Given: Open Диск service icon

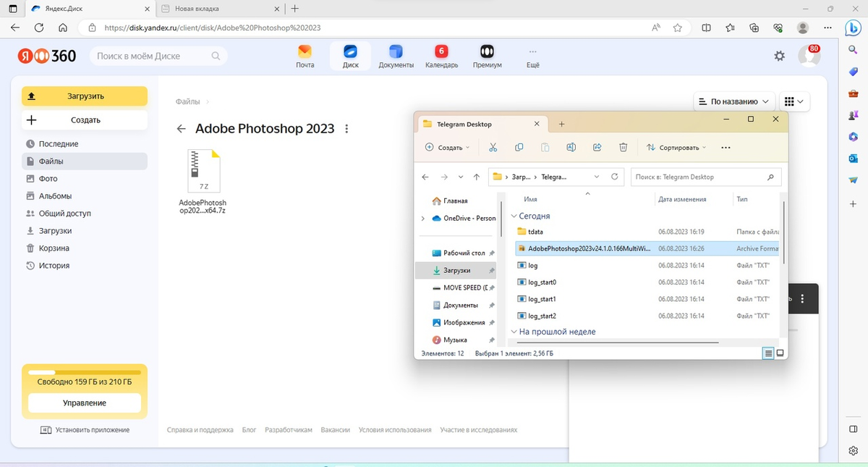Looking at the screenshot, I should [x=350, y=56].
